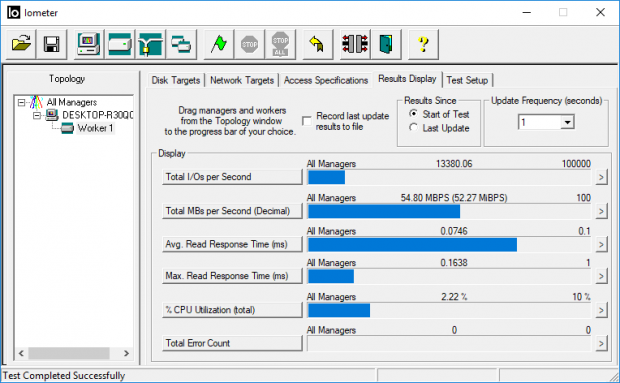Viewport: 620px width, 383px height.
Task: Click Avg. Read Response Time progress bar
Action: click(449, 245)
